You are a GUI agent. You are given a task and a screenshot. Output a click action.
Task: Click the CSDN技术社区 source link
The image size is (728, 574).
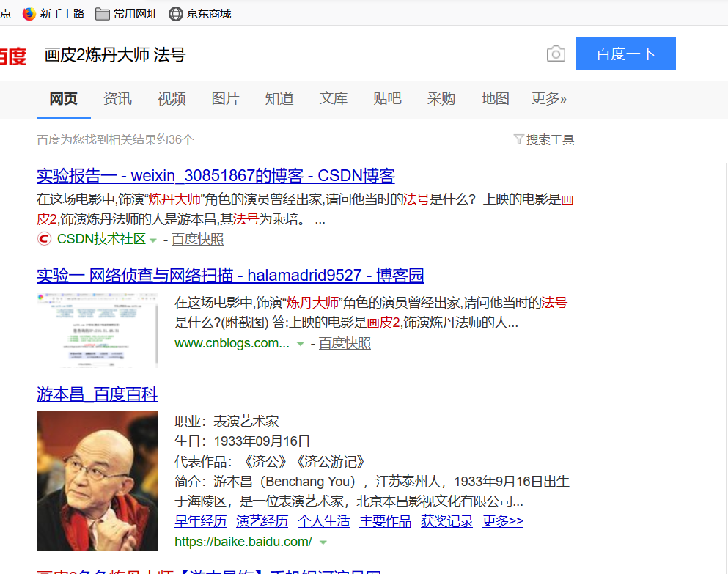101,239
